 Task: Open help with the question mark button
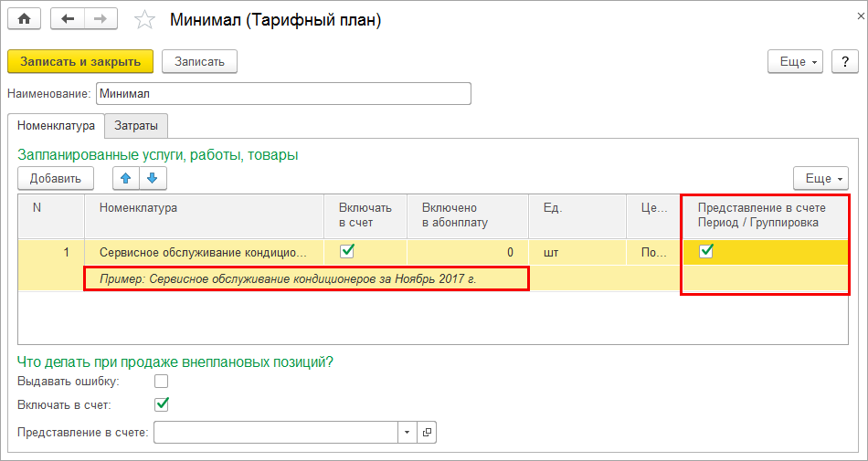[x=845, y=61]
